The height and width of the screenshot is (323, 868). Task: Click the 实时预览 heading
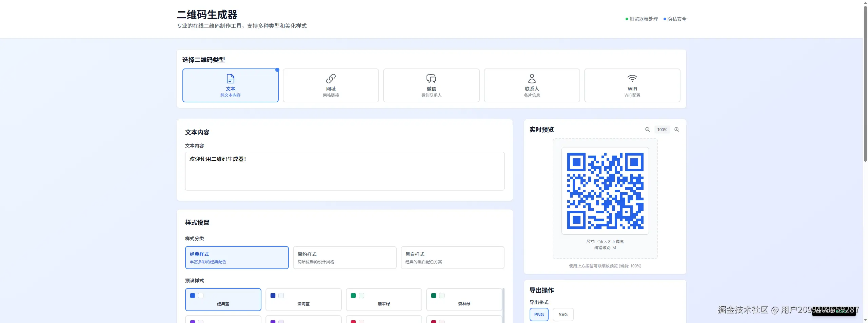542,129
